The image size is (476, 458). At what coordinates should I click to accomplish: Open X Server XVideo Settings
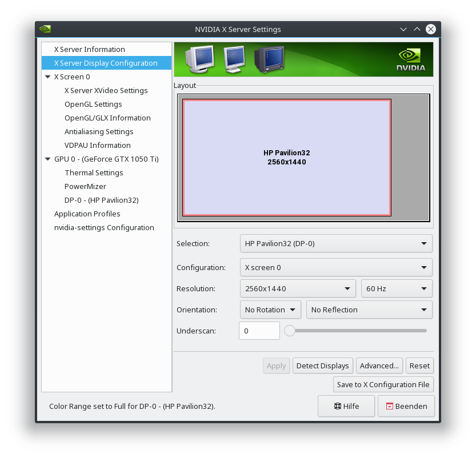coord(106,90)
